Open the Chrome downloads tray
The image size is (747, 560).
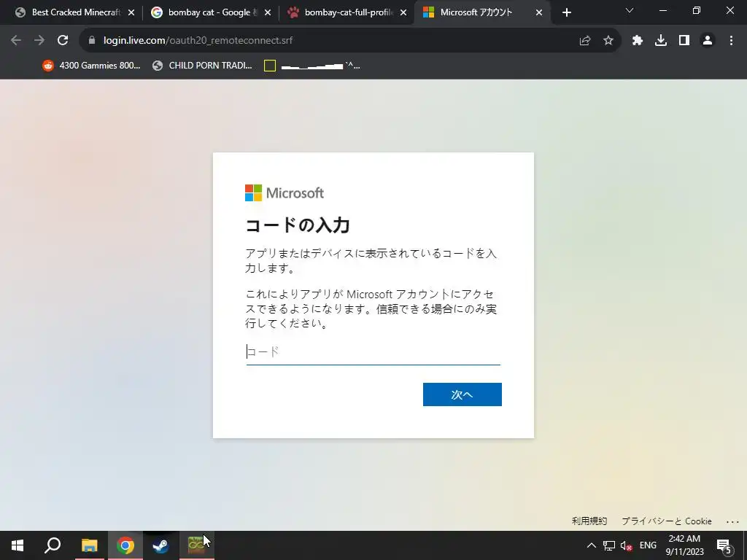pos(661,41)
